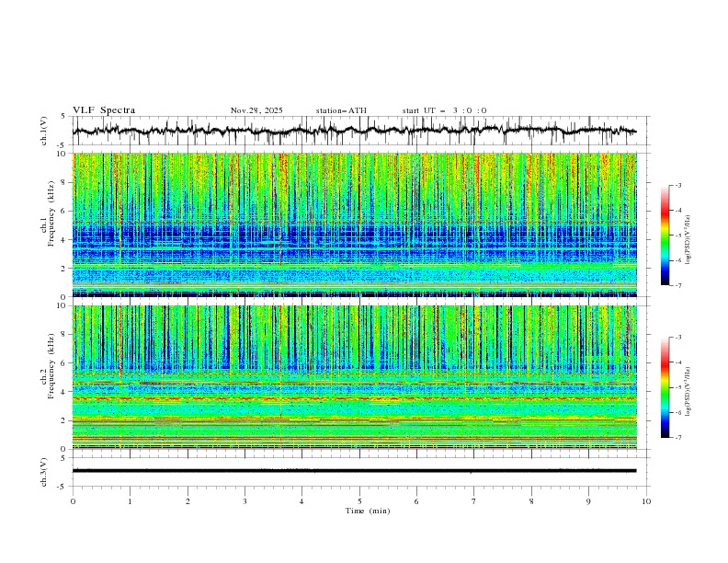This screenshot has width=728, height=563.
Task: Click the 5 minute tick on time axis
Action: pyautogui.click(x=359, y=501)
